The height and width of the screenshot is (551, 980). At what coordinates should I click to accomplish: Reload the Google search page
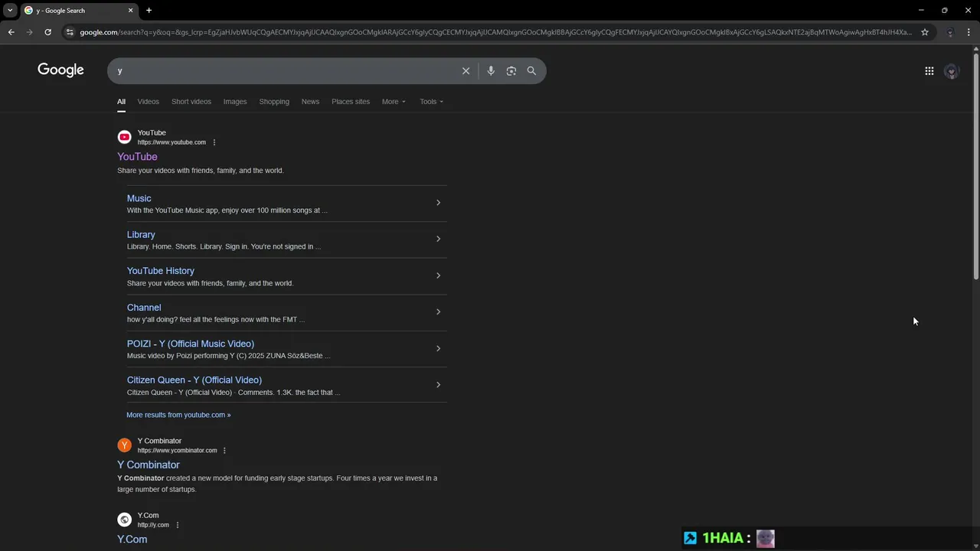point(47,32)
